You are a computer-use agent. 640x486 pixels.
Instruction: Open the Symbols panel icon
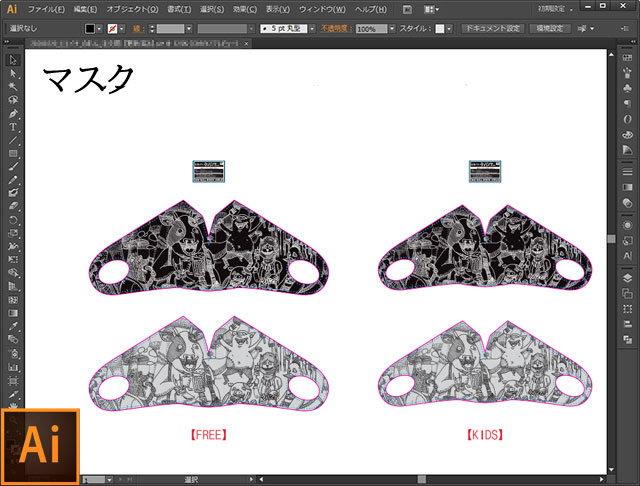[627, 88]
